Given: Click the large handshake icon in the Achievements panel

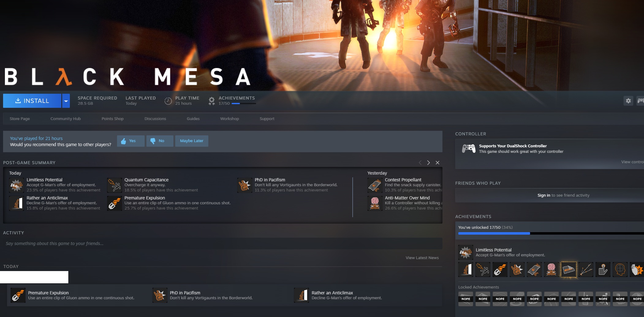Looking at the screenshot, I should (x=466, y=252).
